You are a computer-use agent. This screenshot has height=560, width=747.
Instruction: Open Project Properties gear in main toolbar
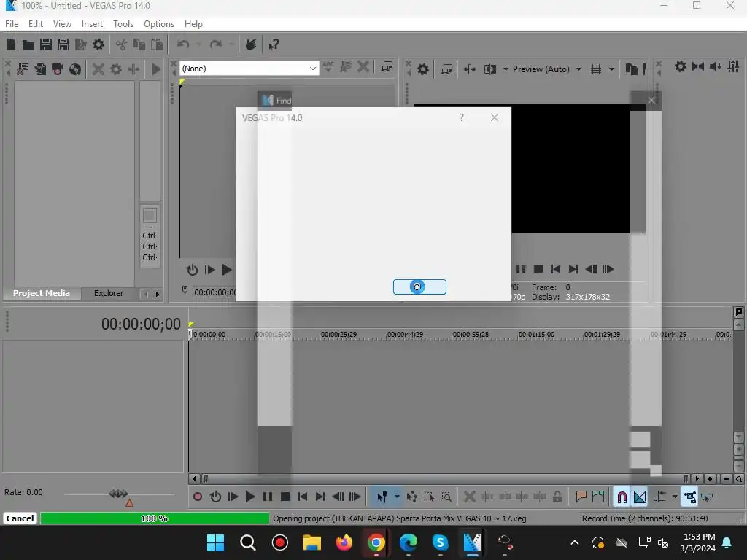[x=98, y=44]
